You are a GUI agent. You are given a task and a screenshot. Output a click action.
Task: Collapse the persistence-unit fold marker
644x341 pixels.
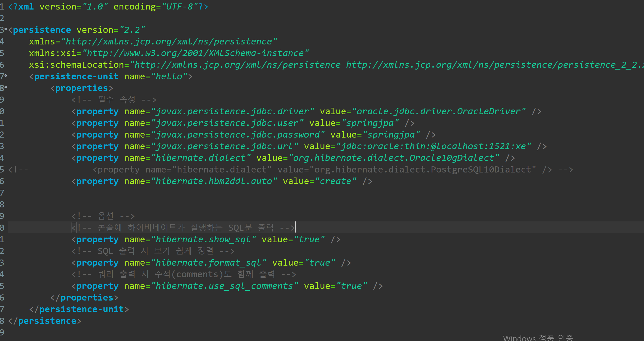[6, 75]
